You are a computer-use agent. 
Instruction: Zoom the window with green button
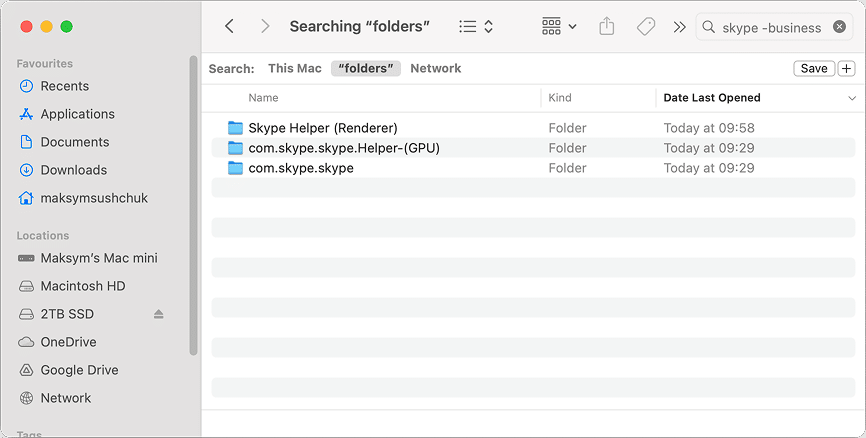click(67, 27)
